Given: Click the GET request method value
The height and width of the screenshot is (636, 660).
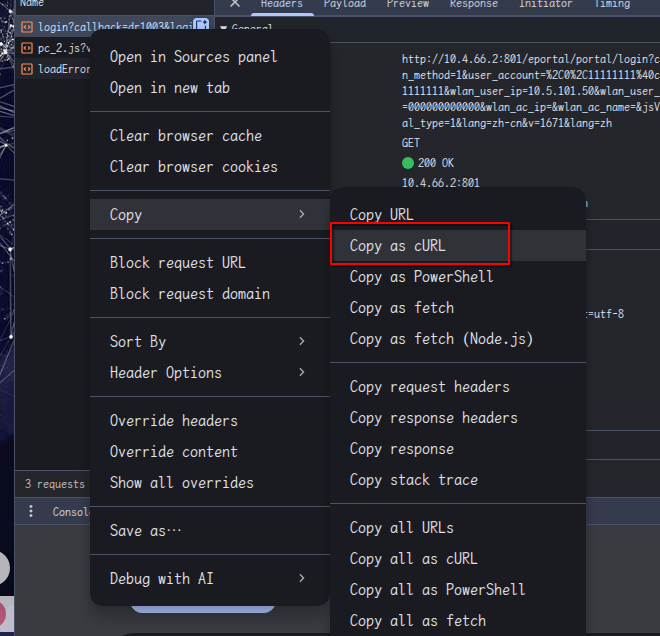Looking at the screenshot, I should (410, 143).
